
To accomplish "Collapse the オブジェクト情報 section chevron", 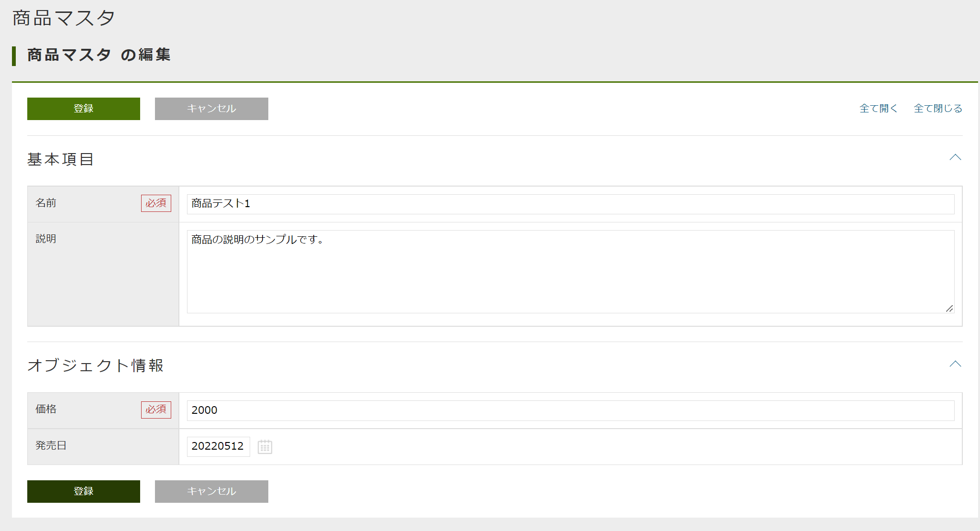I will tap(955, 364).
